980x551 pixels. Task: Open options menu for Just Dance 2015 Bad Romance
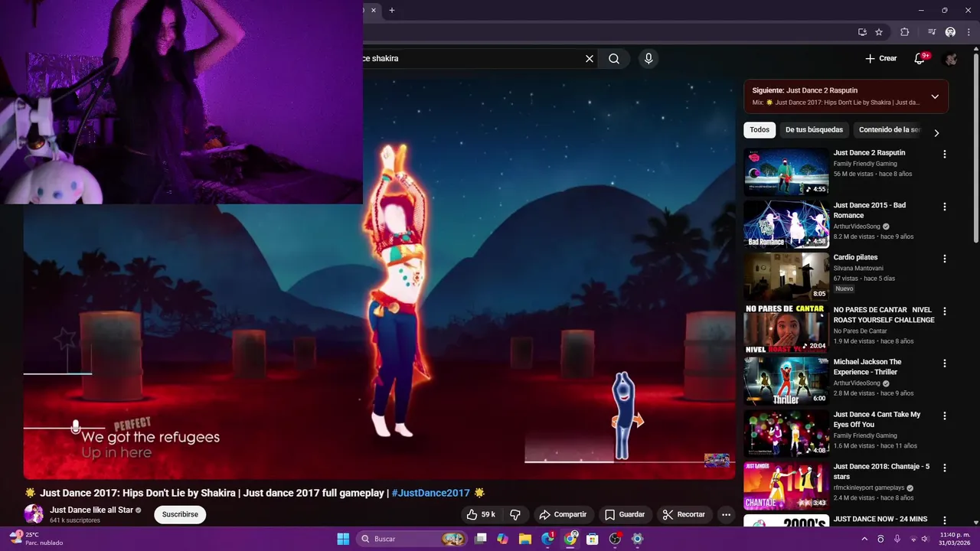coord(945,207)
